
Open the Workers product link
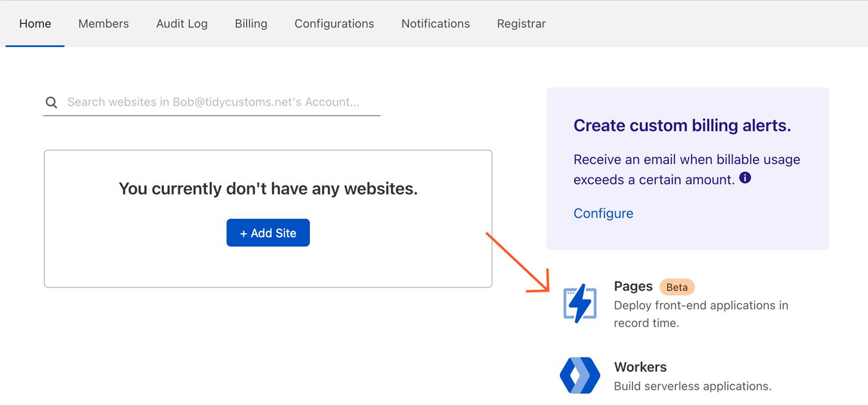[x=640, y=367]
